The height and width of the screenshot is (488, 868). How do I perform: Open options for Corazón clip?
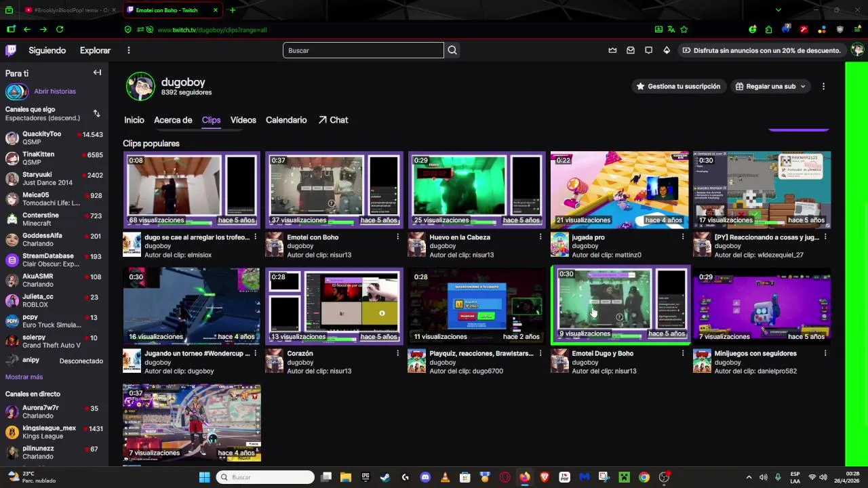398,353
